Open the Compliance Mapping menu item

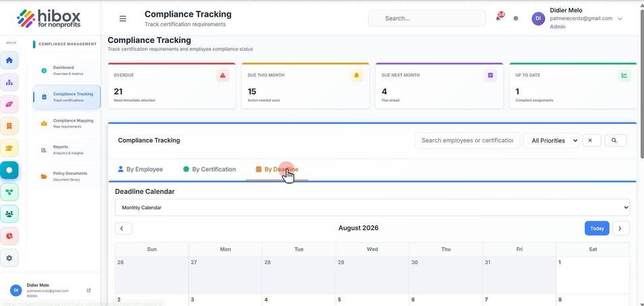pyautogui.click(x=67, y=123)
